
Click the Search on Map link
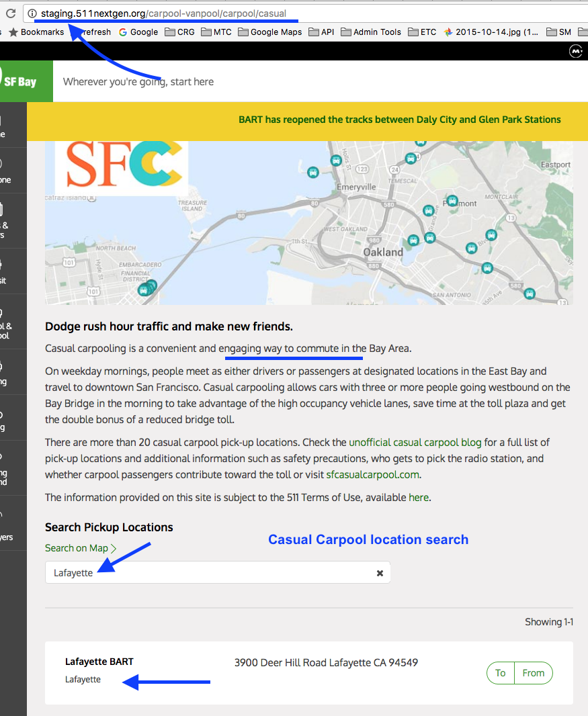77,548
